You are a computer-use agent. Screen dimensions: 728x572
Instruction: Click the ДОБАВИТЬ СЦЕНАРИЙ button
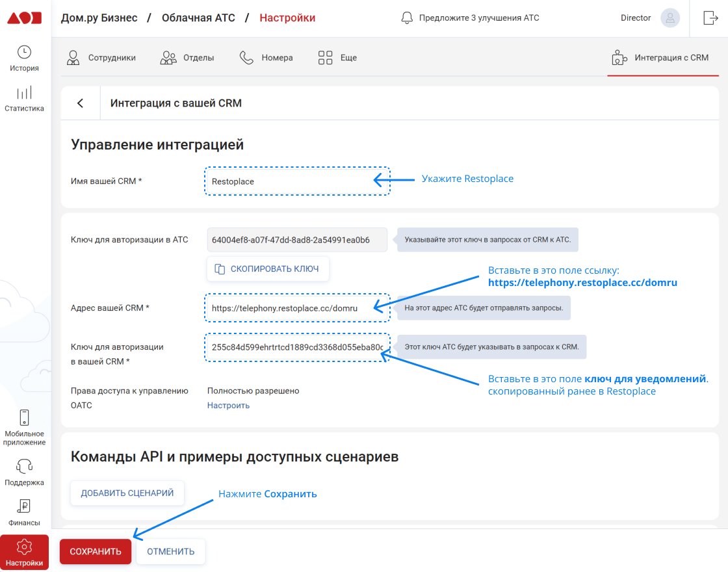(127, 493)
